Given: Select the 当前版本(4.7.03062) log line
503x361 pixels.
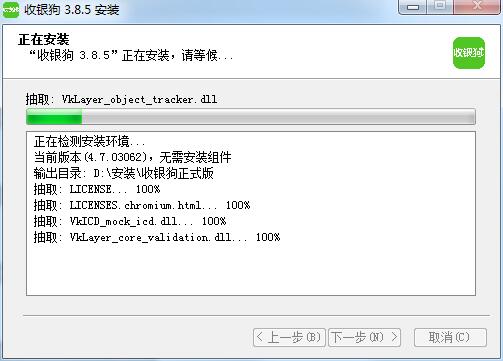Looking at the screenshot, I should 132,157.
